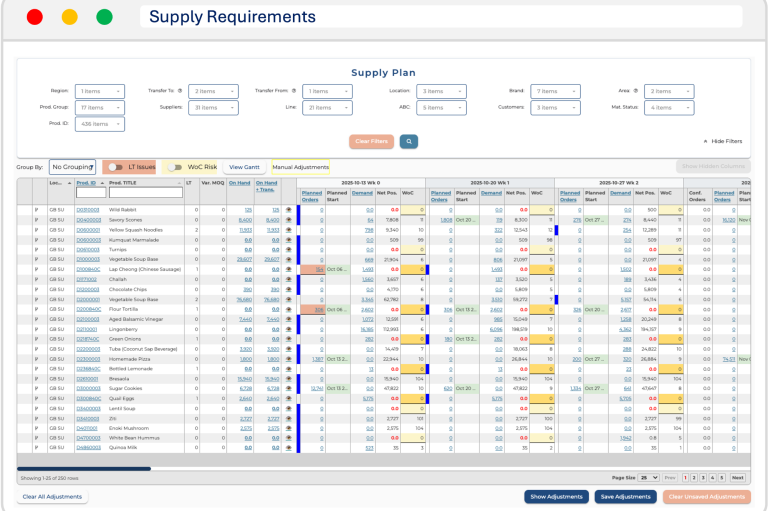Click the blue search magnifier button

[x=408, y=142]
